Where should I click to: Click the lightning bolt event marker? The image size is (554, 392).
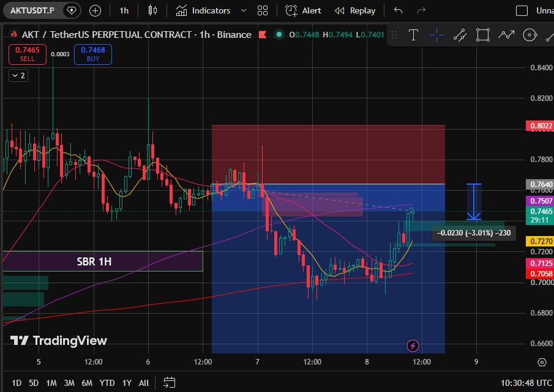tap(413, 346)
